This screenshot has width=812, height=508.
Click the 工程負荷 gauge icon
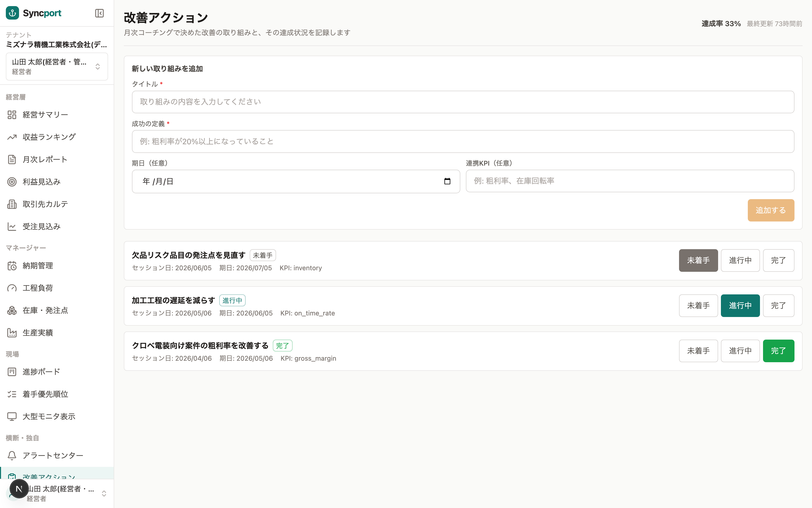(x=12, y=288)
